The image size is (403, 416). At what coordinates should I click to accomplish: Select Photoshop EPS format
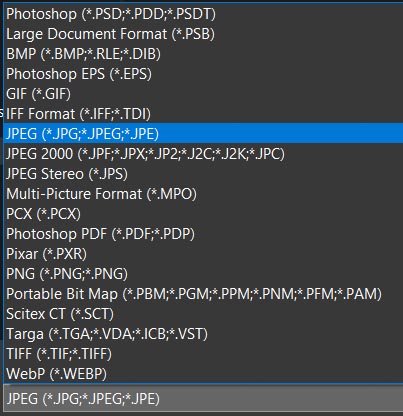(203, 74)
